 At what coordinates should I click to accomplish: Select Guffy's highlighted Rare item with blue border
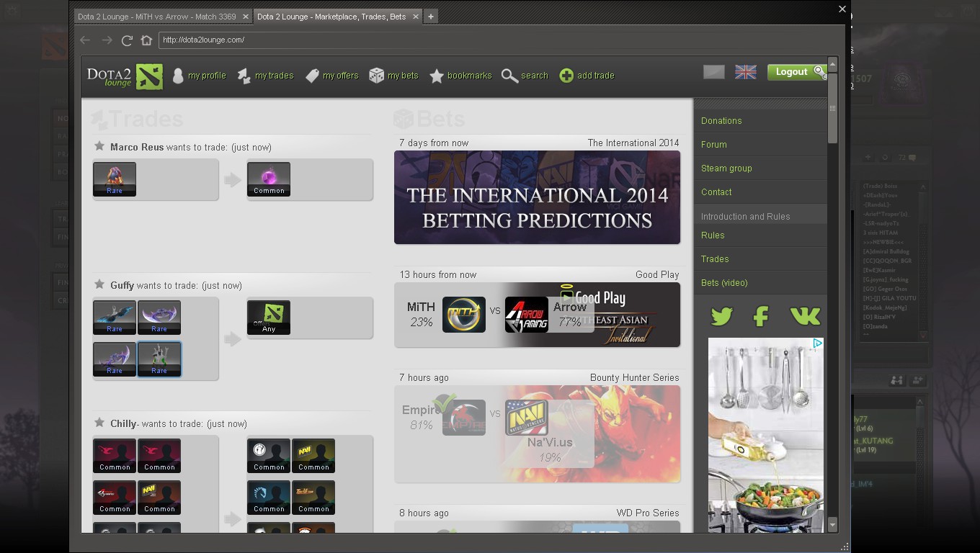coord(159,359)
